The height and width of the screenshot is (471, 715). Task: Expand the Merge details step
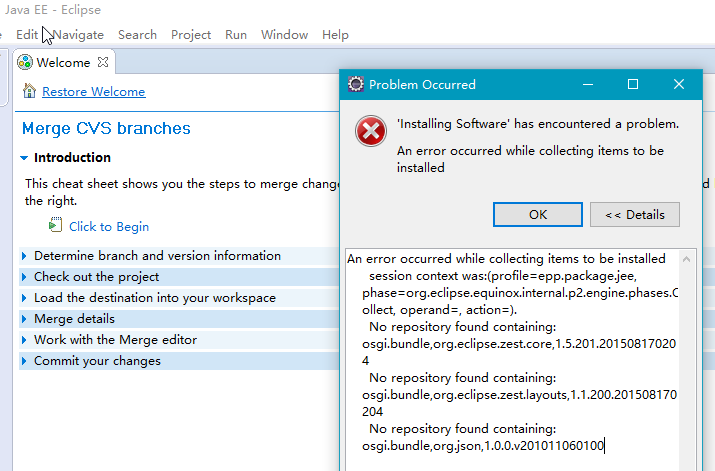[24, 319]
